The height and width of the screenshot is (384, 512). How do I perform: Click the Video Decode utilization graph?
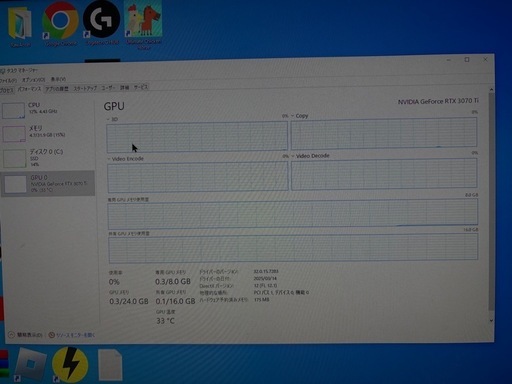click(x=384, y=174)
